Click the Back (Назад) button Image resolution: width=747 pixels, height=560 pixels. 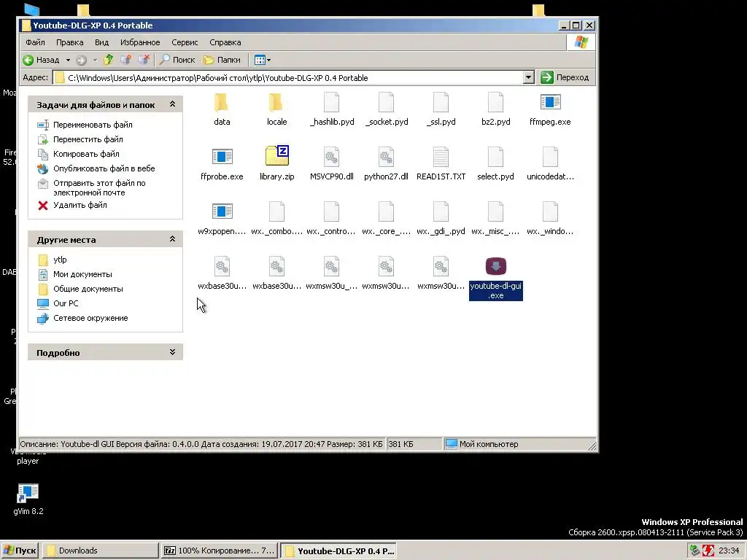click(42, 60)
